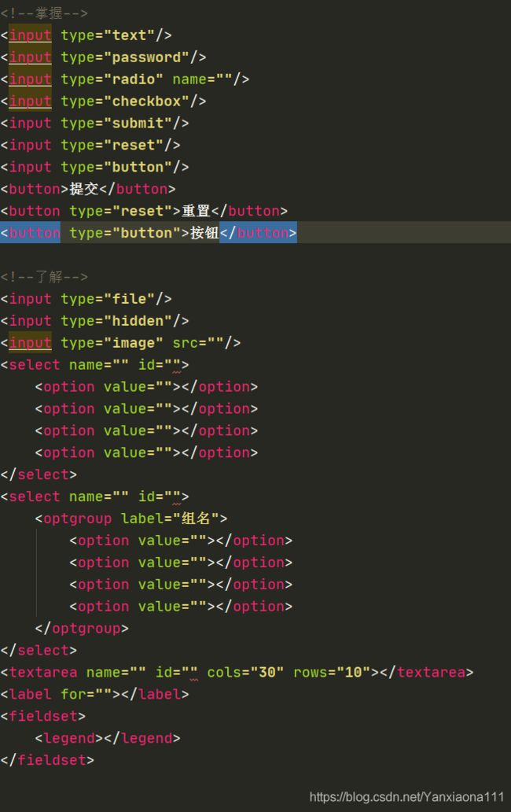Click the closing optgroup tag

(x=82, y=628)
